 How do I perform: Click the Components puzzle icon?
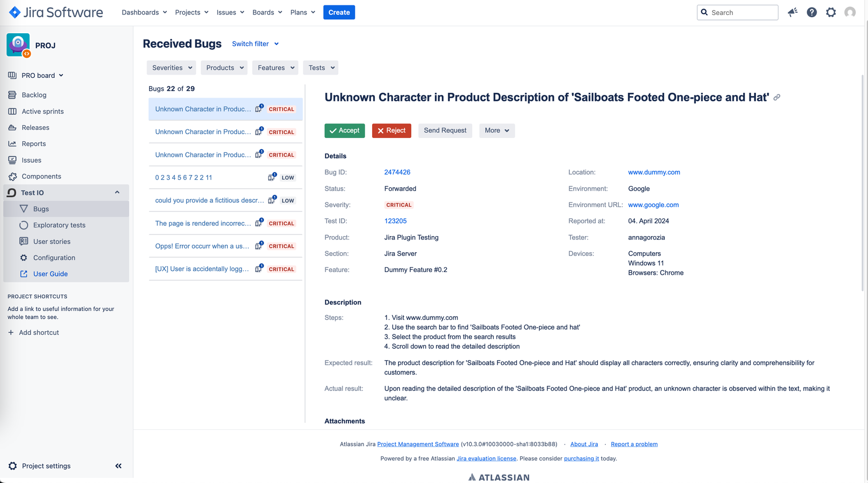pyautogui.click(x=12, y=177)
